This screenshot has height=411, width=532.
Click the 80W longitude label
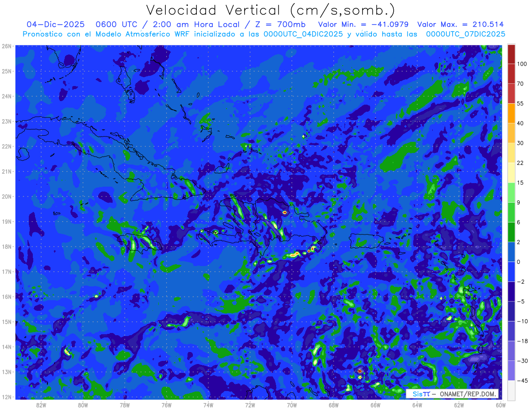point(83,405)
